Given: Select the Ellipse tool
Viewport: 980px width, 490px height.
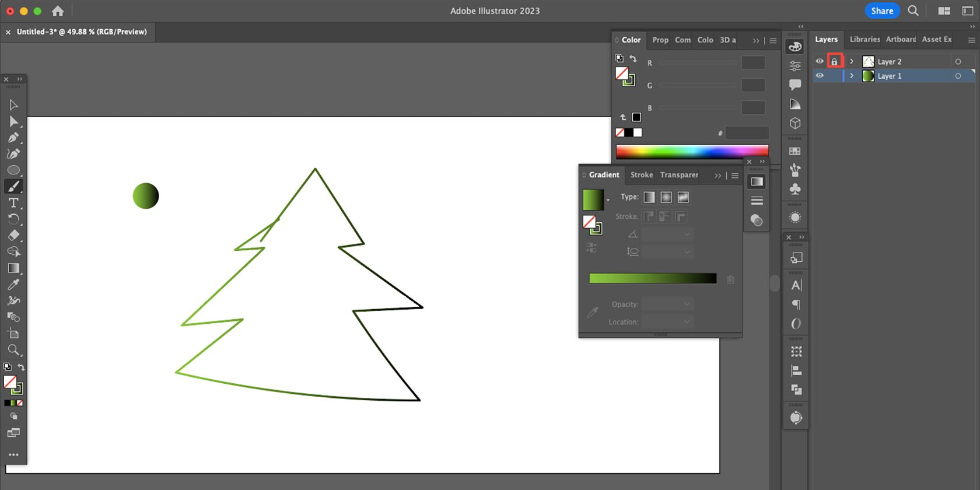Looking at the screenshot, I should pos(13,170).
